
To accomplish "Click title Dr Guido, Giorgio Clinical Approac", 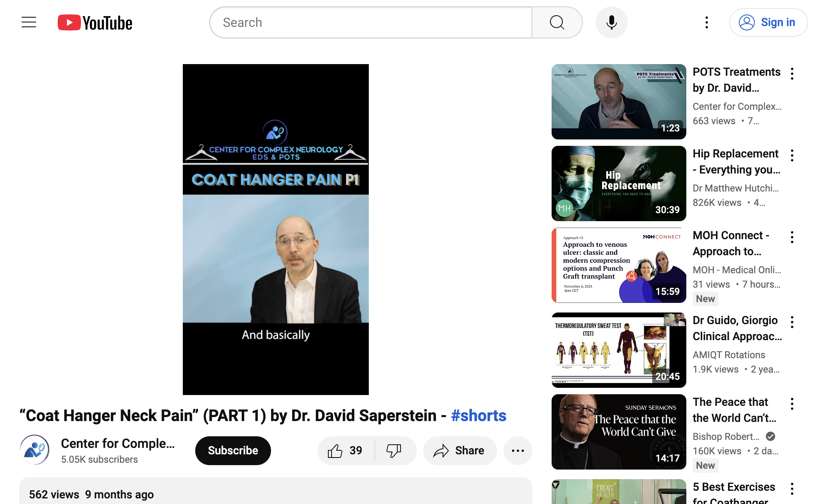I will (x=737, y=328).
